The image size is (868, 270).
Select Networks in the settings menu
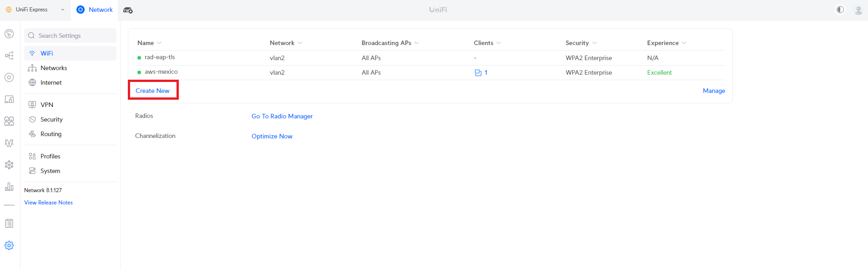(x=54, y=68)
